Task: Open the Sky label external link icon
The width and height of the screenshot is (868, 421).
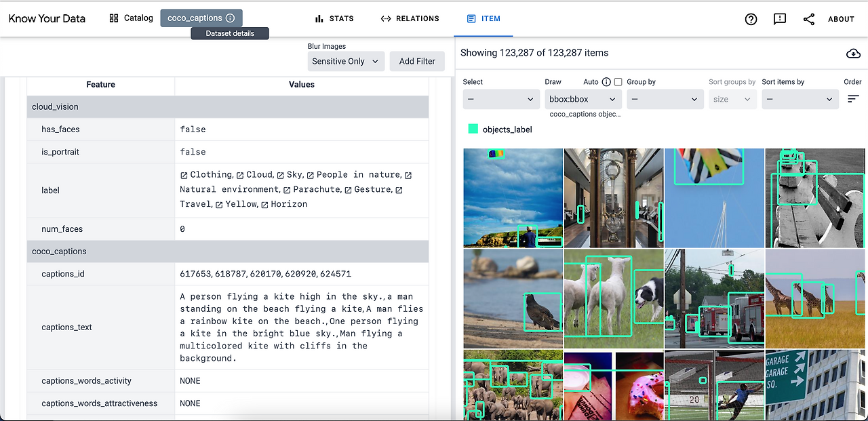Action: point(280,175)
